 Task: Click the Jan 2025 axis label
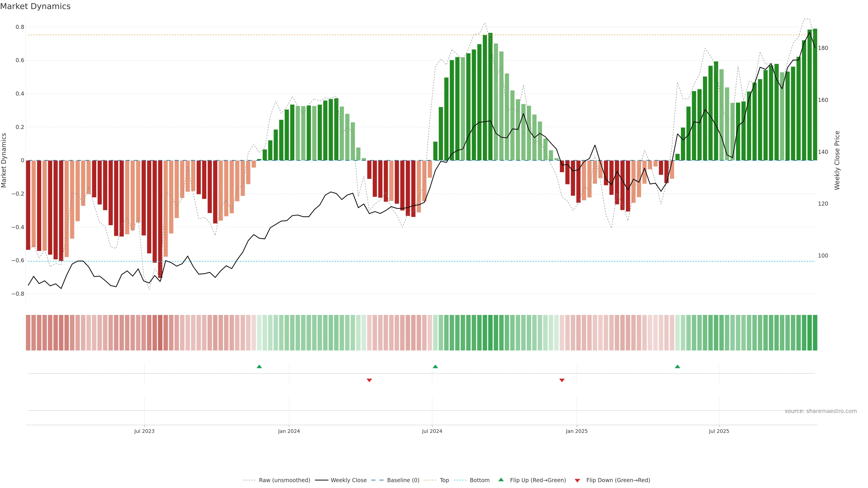point(577,431)
